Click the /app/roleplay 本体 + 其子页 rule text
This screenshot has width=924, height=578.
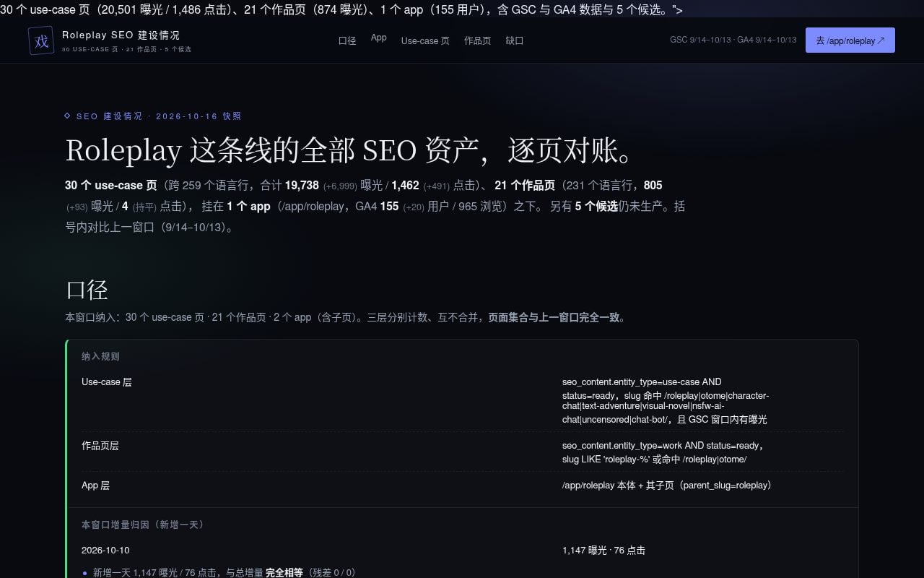pos(667,485)
